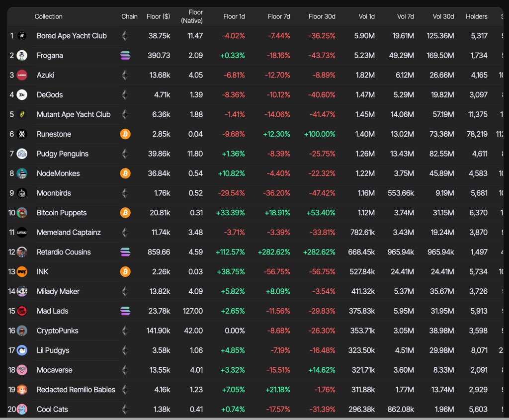
Task: Sort by the Collection column header
Action: click(x=48, y=16)
